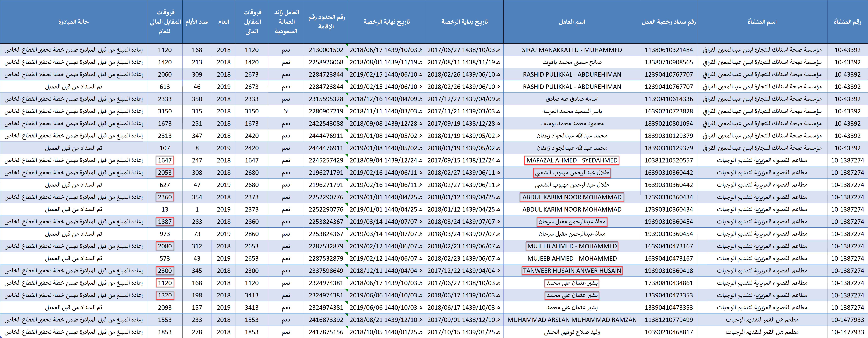Select the days count cell 354
The height and width of the screenshot is (338, 868).
pos(197,197)
